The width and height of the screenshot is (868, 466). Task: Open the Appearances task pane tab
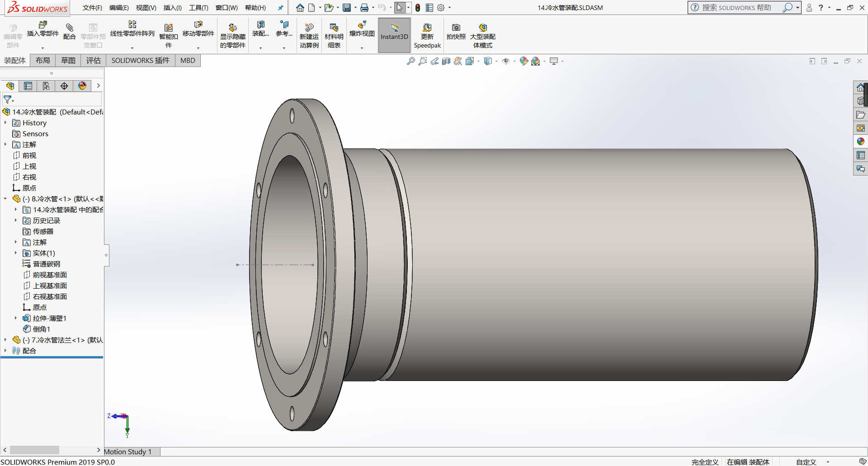pyautogui.click(x=861, y=142)
